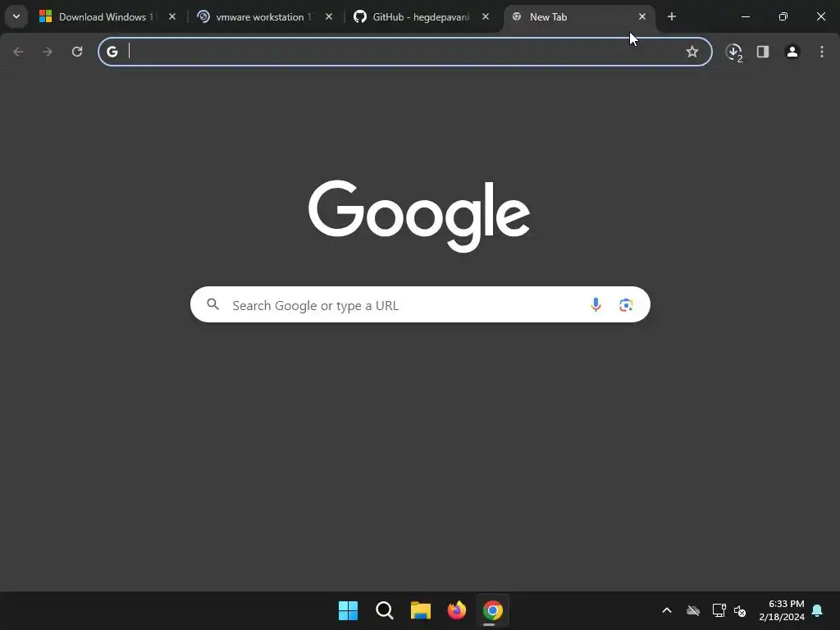Open the Windows Start menu
The height and width of the screenshot is (630, 840).
pyautogui.click(x=348, y=610)
